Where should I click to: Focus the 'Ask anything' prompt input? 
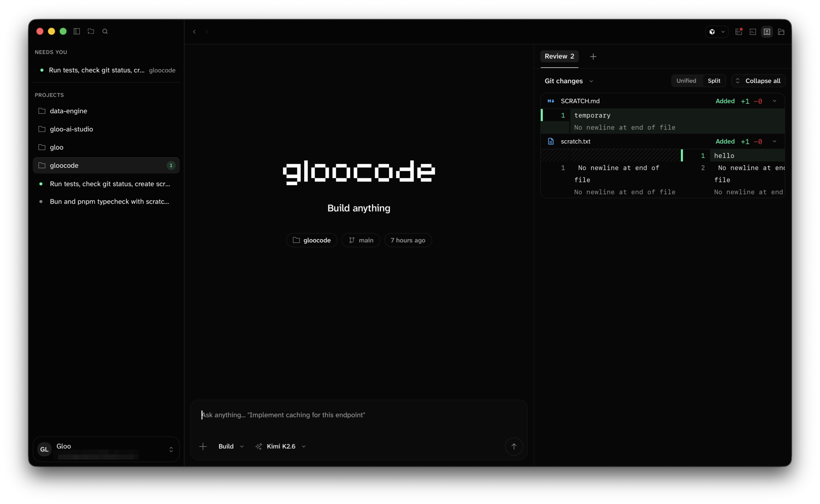[359, 415]
